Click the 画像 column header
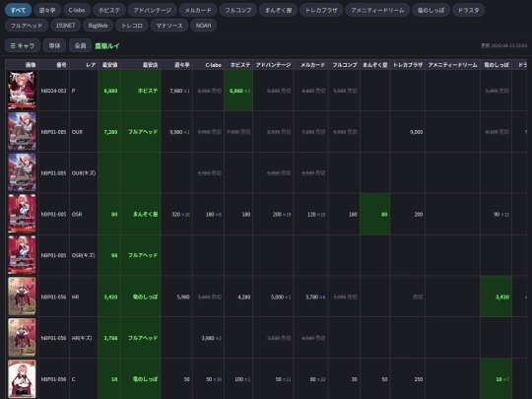Screen dimensions: 532x399 pos(22,64)
